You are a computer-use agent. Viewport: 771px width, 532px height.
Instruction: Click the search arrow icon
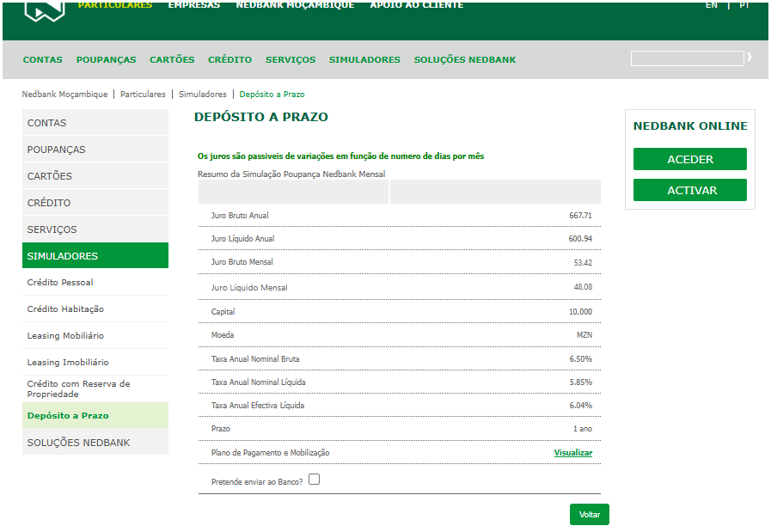pyautogui.click(x=750, y=57)
